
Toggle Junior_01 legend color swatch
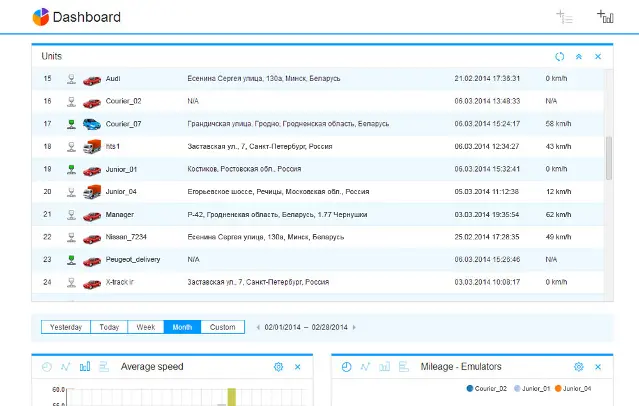[x=517, y=388]
